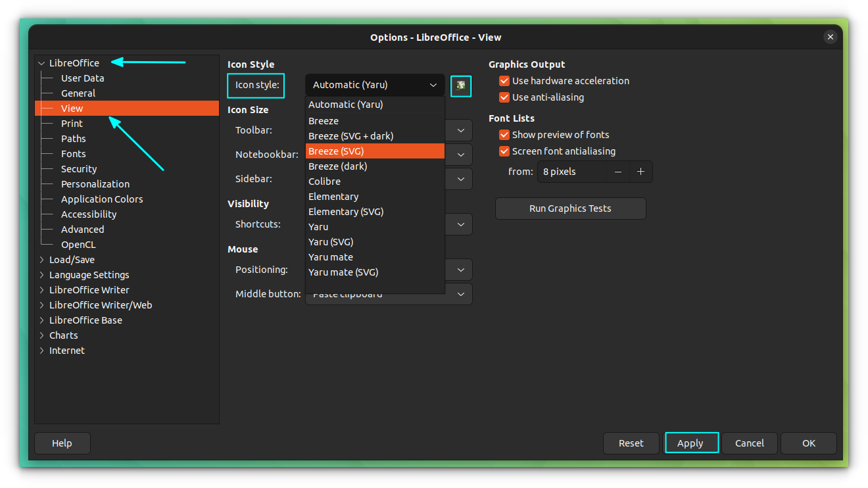Click the add icon theme extension icon

(461, 85)
